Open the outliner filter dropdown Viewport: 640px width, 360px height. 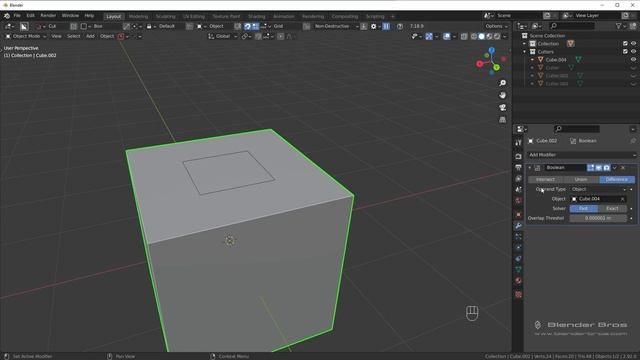coord(620,26)
